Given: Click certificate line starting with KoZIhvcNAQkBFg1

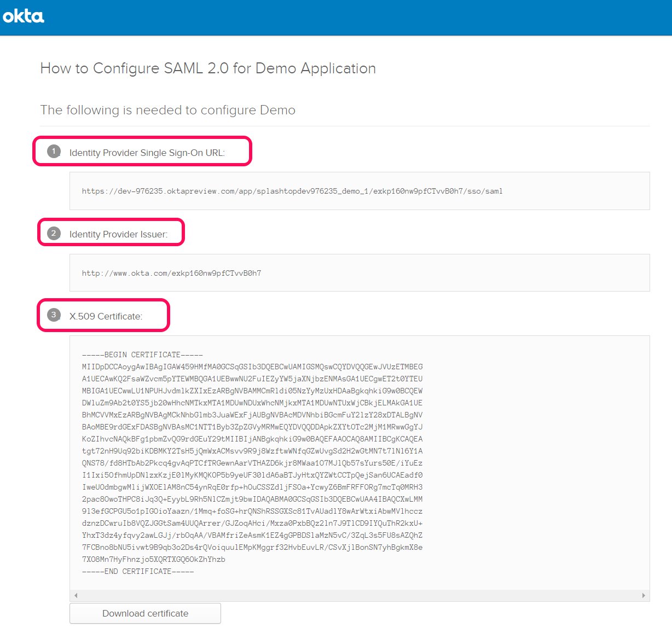Looking at the screenshot, I should (x=252, y=439).
